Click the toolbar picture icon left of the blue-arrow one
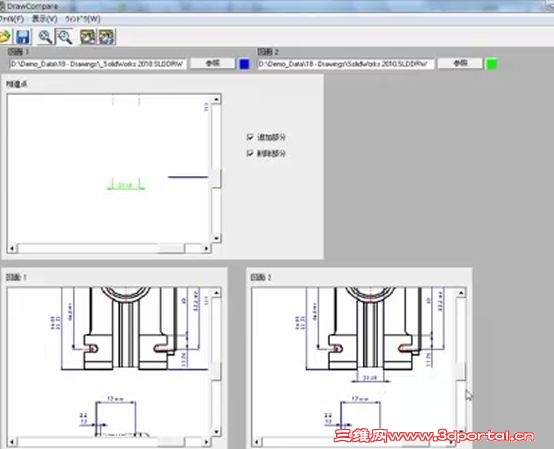 (x=88, y=37)
